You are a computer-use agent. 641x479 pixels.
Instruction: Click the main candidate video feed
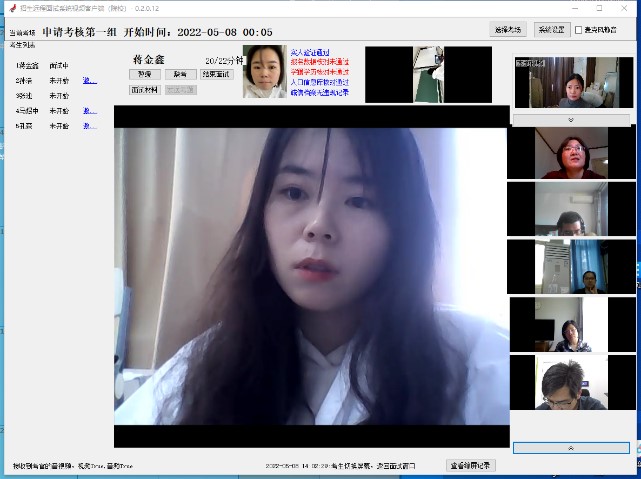point(311,275)
